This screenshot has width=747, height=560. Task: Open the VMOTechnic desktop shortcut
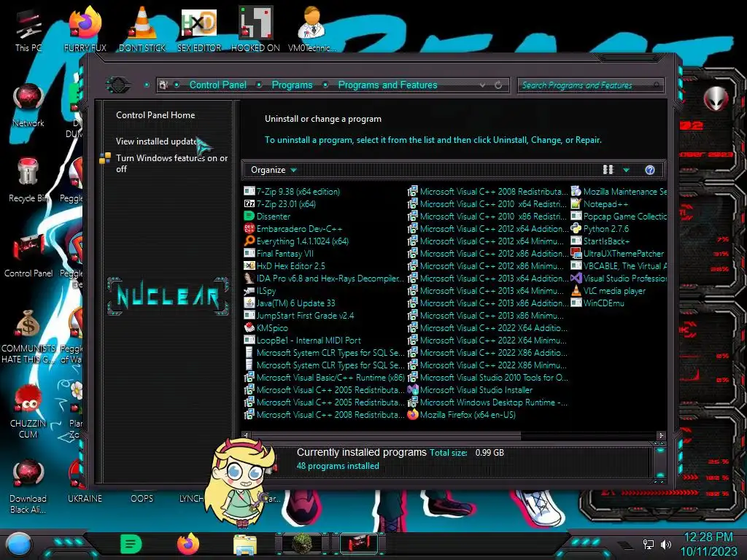[311, 29]
